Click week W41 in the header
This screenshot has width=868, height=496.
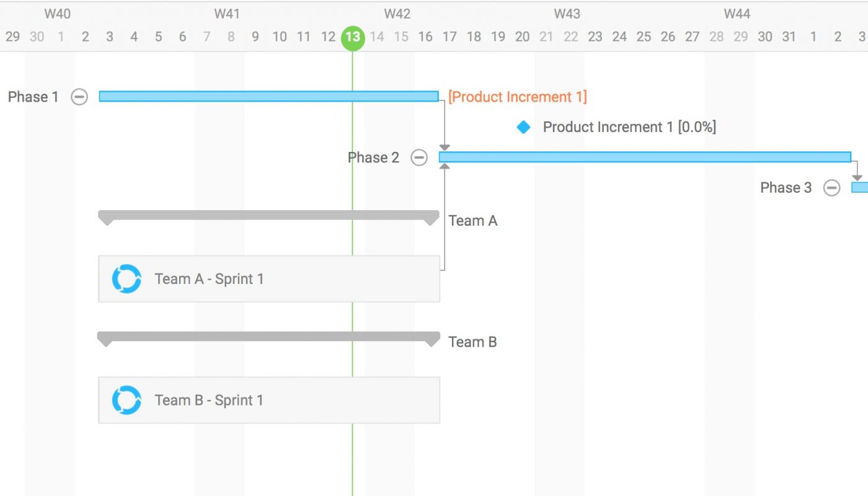click(227, 14)
